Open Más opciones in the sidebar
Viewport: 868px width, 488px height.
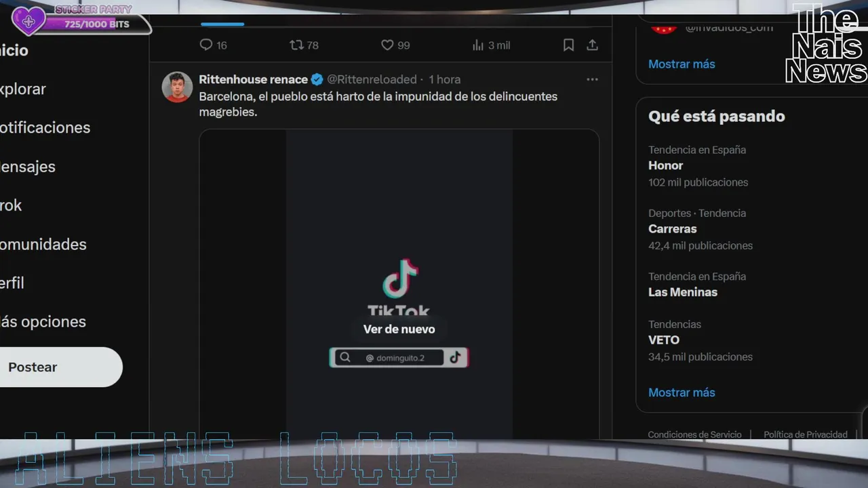[43, 321]
